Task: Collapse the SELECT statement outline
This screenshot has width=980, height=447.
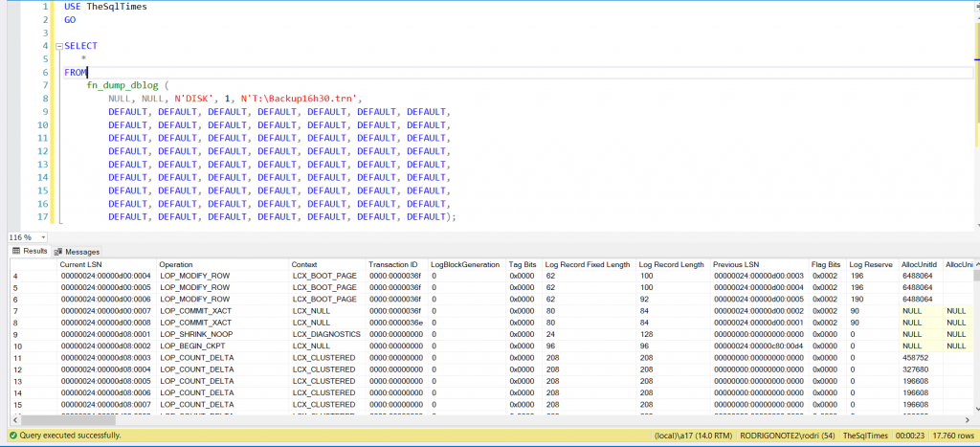Action: 59,46
